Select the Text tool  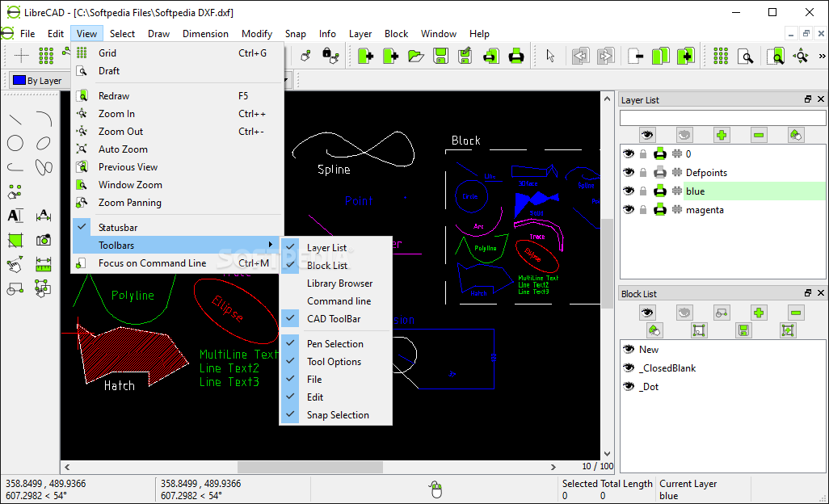click(x=15, y=216)
